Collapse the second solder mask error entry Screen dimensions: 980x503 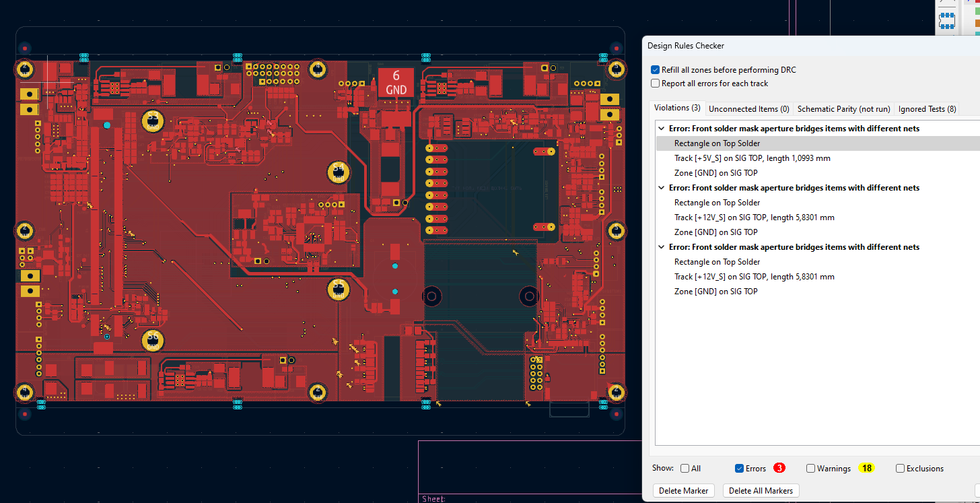661,188
